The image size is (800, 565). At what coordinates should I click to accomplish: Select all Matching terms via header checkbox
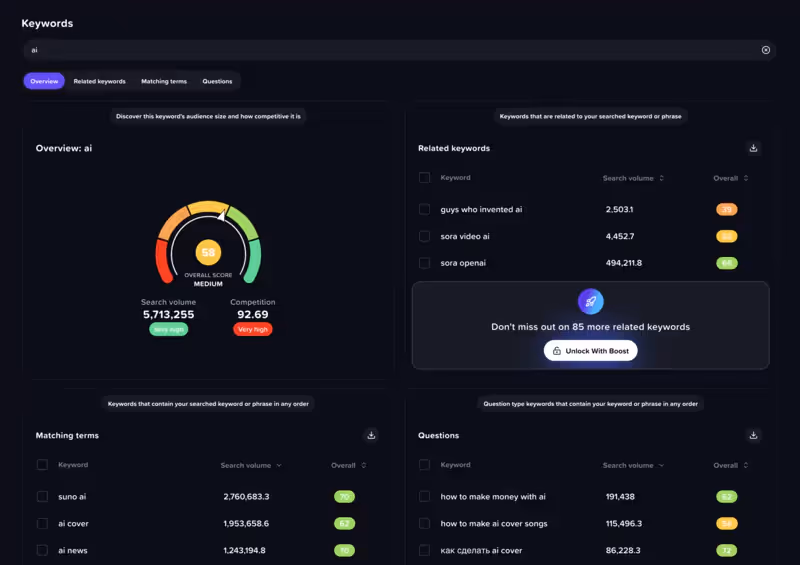(x=42, y=465)
